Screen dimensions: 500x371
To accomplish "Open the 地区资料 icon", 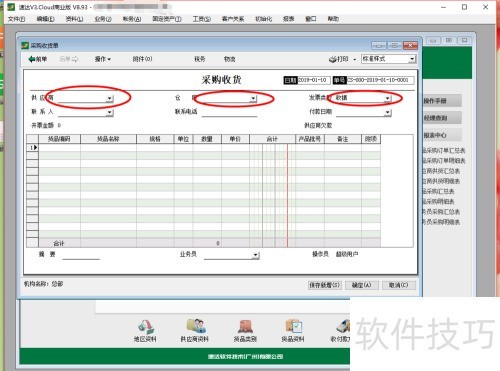I will tap(146, 326).
